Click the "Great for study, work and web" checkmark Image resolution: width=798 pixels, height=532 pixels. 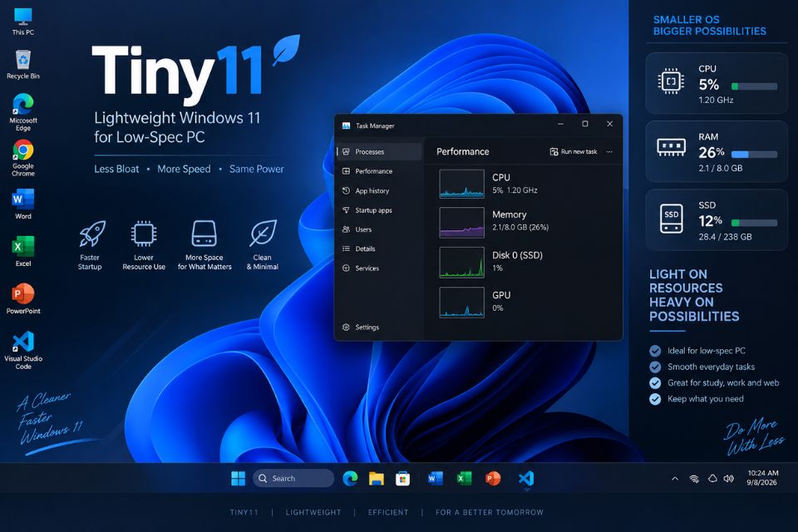(655, 383)
